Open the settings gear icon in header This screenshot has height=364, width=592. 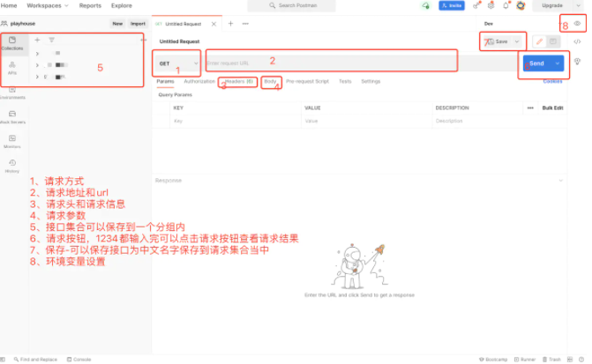click(x=491, y=5)
